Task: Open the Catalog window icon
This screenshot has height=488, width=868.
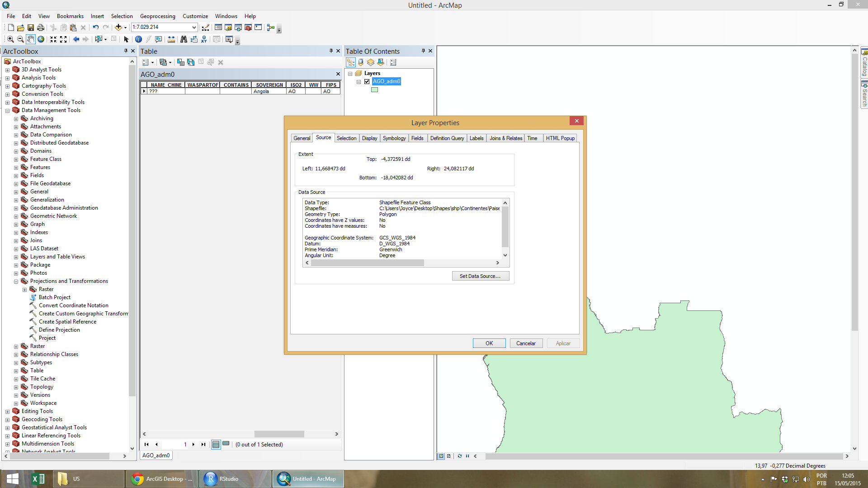Action: (228, 28)
